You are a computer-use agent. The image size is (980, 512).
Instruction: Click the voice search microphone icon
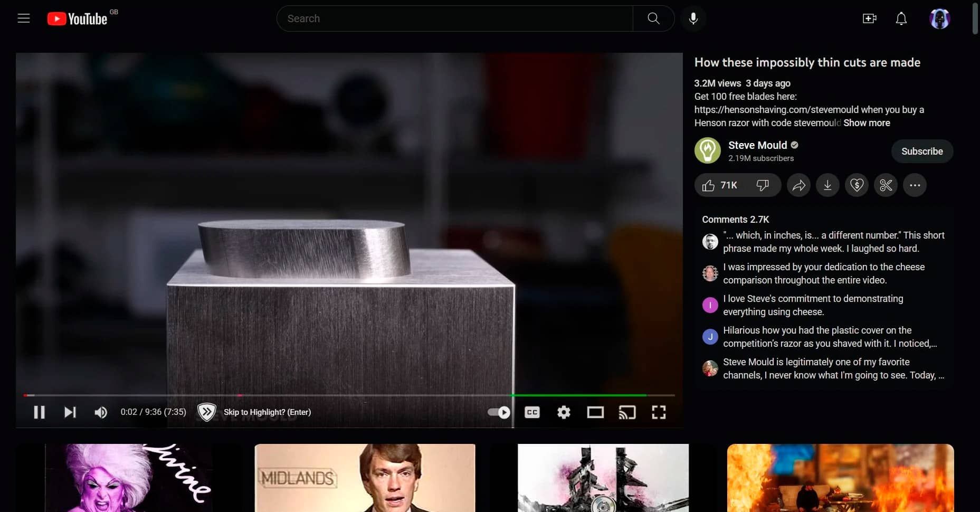[x=693, y=18]
